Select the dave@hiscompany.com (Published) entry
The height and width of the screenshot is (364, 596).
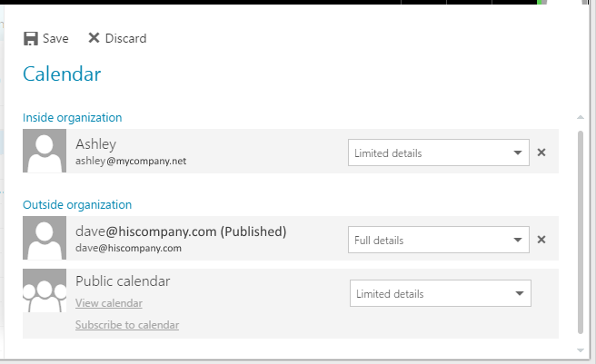coord(181,231)
